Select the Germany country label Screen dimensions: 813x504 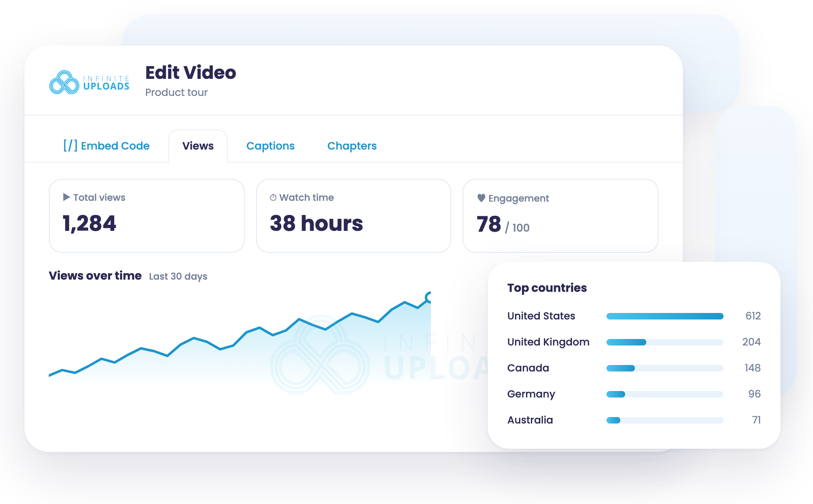[x=531, y=394]
